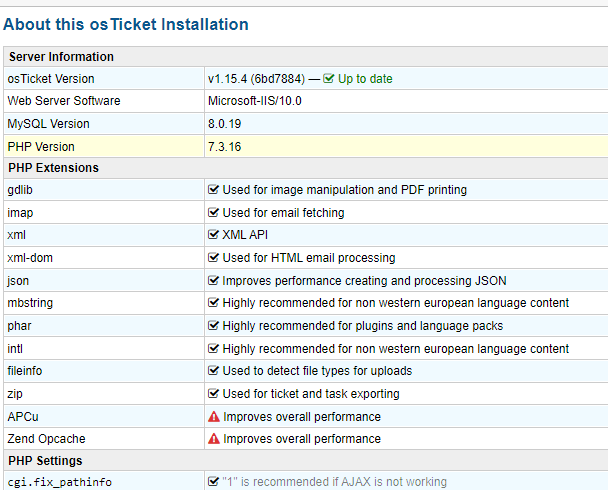Click the 'Up to date' status text
This screenshot has width=608, height=490.
(365, 79)
